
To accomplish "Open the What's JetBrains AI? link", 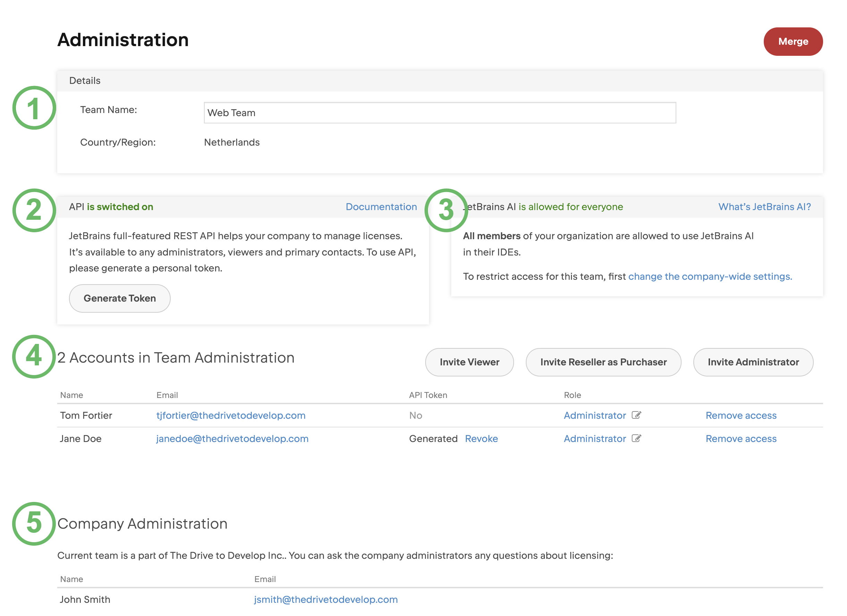I will 764,207.
